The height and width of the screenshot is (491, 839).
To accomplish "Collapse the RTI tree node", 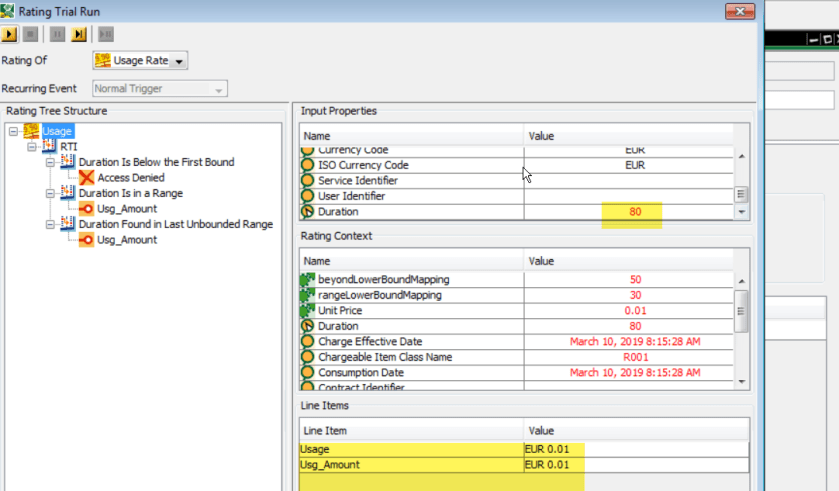I will [x=32, y=147].
